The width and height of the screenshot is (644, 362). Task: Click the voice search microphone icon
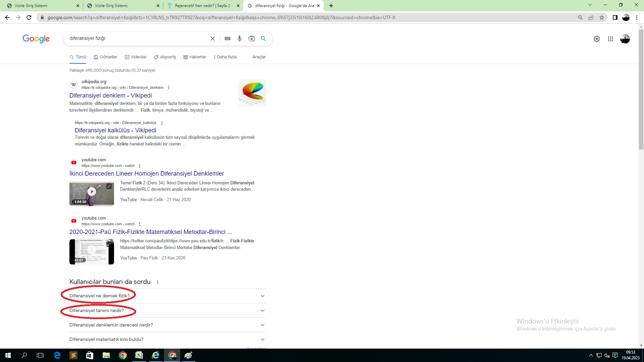(x=239, y=39)
